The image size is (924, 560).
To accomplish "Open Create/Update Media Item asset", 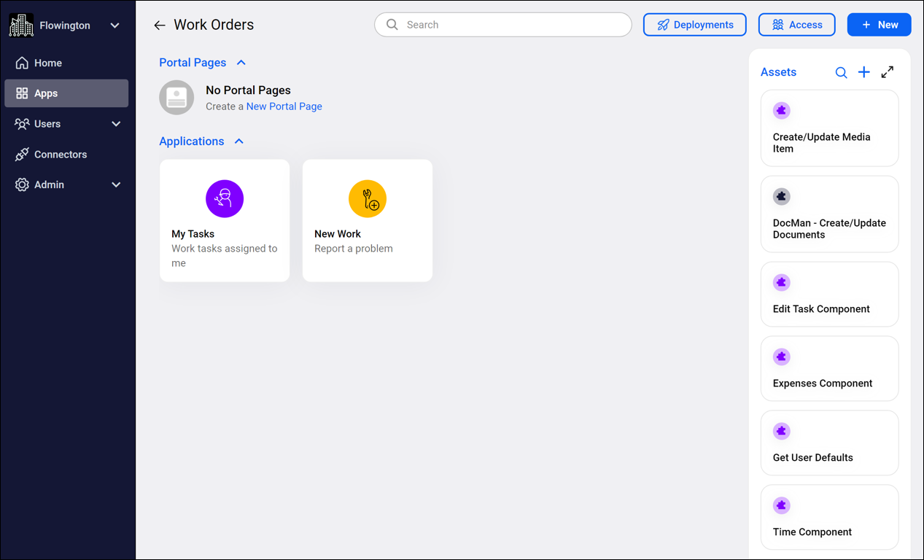I will [829, 128].
